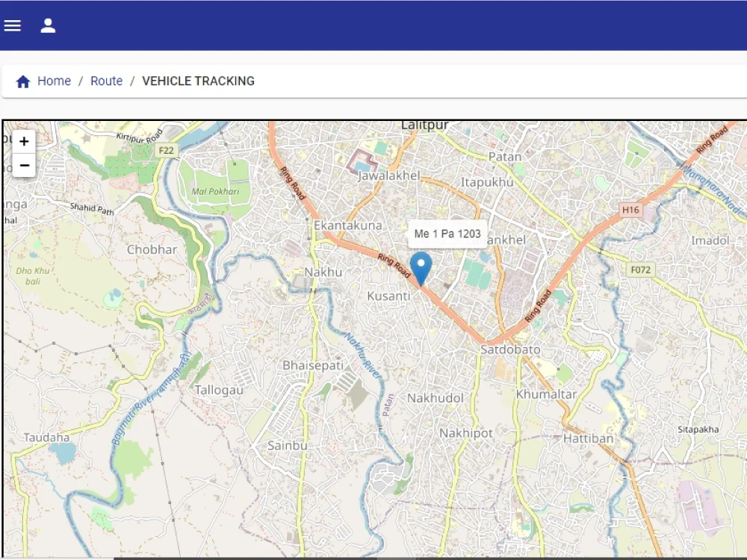Zoom in the map with plus button
747x560 pixels.
click(x=24, y=141)
